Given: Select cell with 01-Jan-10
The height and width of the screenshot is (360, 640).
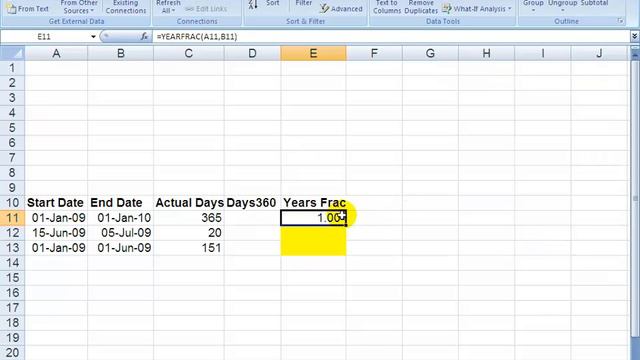Looking at the screenshot, I should [x=121, y=218].
